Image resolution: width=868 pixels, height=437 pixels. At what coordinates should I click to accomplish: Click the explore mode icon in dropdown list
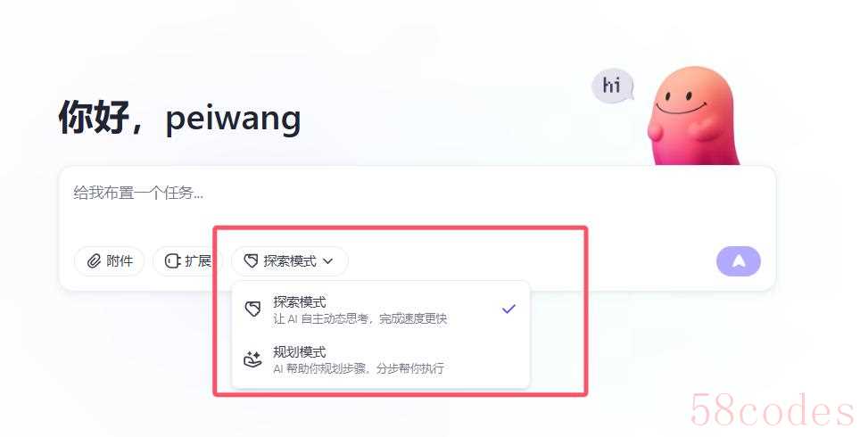(252, 309)
